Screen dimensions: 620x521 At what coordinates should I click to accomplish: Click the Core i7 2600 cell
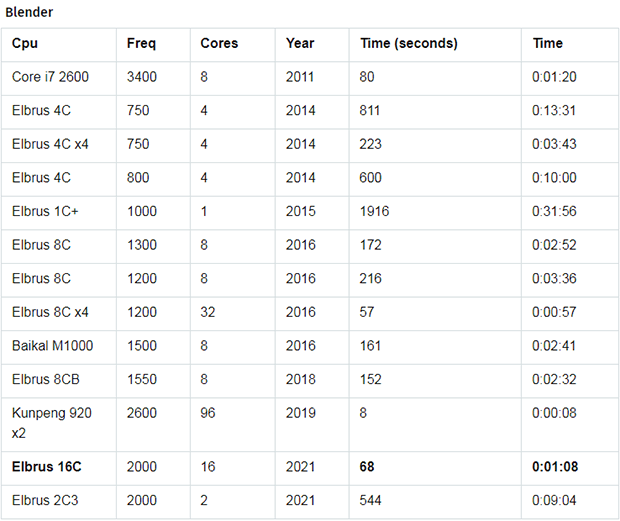point(50,77)
